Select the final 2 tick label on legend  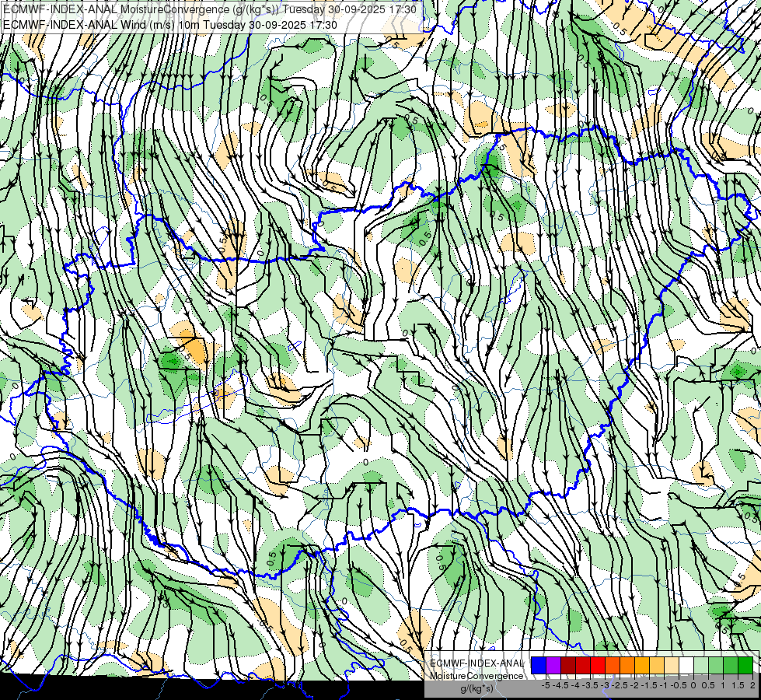752,685
